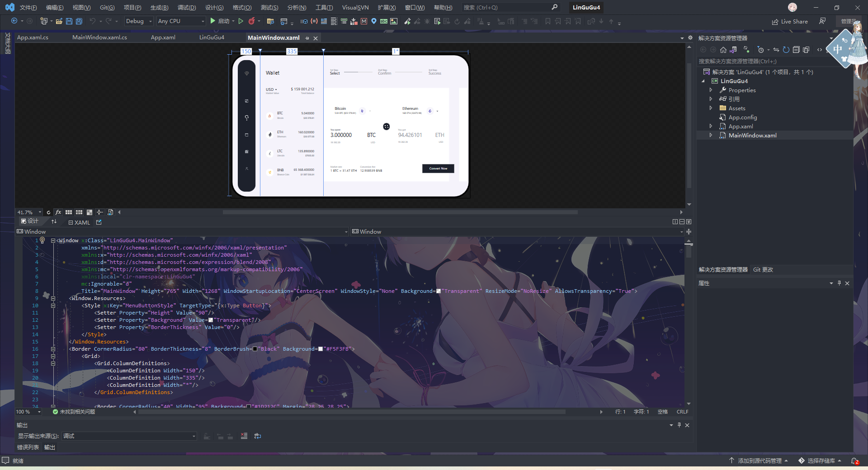Screen dimensions: 868x470
Task: Click the Save All toolbar icon
Action: tap(79, 21)
